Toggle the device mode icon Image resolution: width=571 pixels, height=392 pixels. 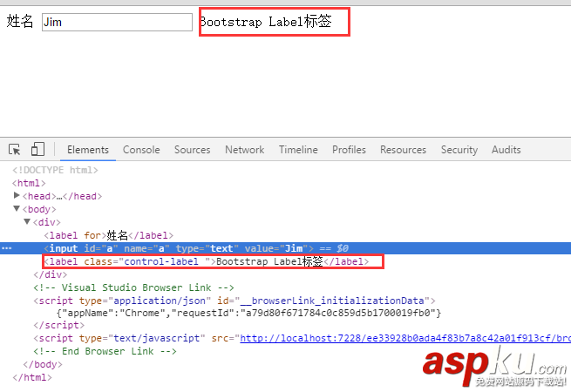(37, 149)
